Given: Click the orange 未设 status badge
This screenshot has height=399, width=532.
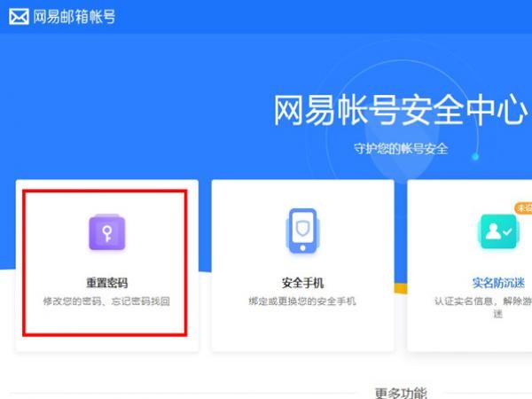Looking at the screenshot, I should [523, 207].
